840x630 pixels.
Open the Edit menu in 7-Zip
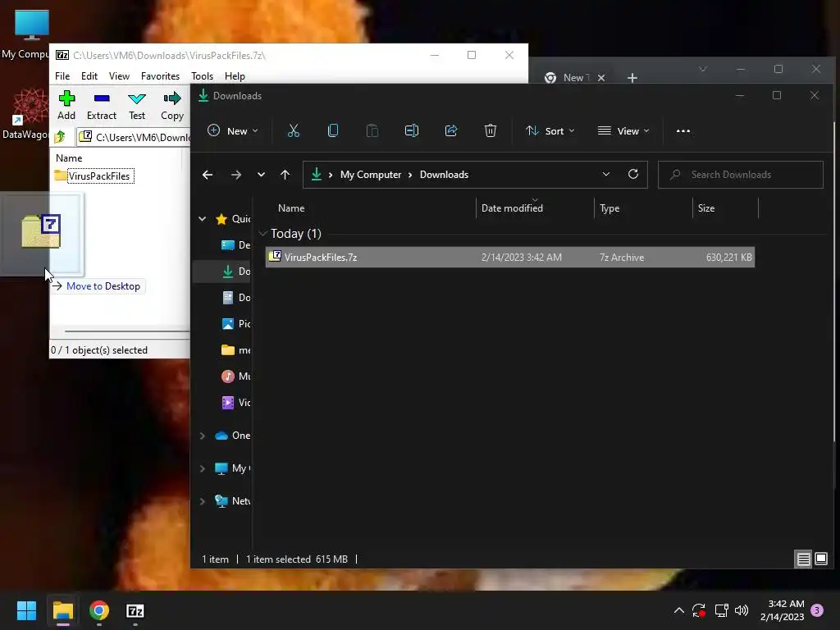click(89, 76)
